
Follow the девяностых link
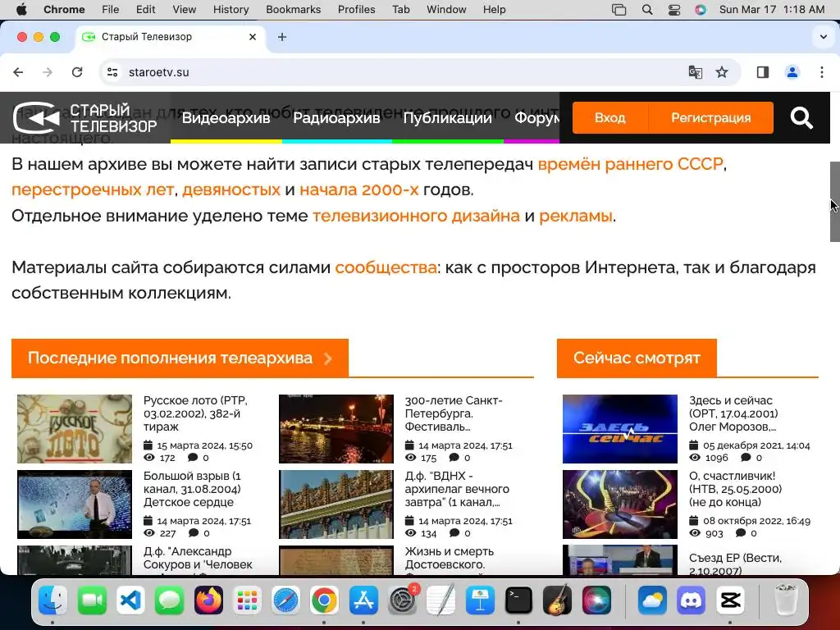(x=231, y=189)
